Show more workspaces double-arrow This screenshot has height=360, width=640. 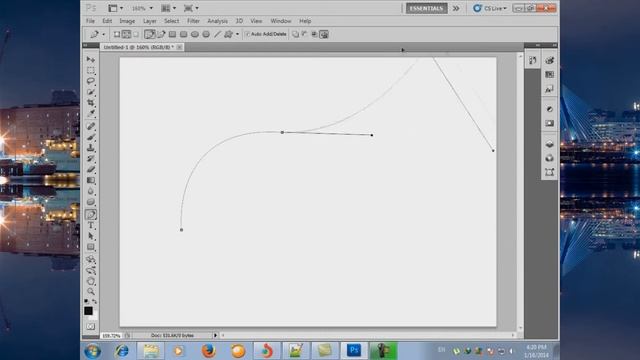point(456,8)
